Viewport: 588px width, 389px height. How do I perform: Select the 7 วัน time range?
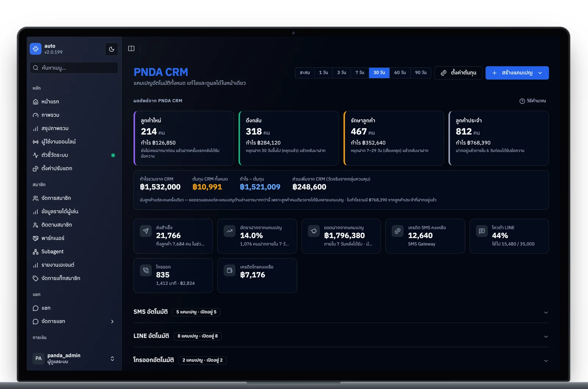point(360,73)
